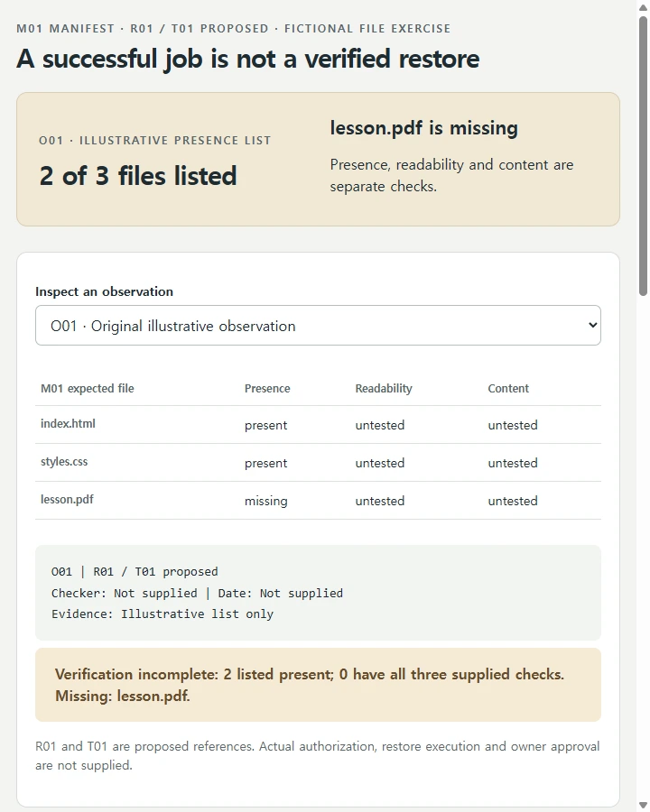Screen dimensions: 650x812
Task: Click index.html readability 'untested' cell
Action: click(x=380, y=425)
